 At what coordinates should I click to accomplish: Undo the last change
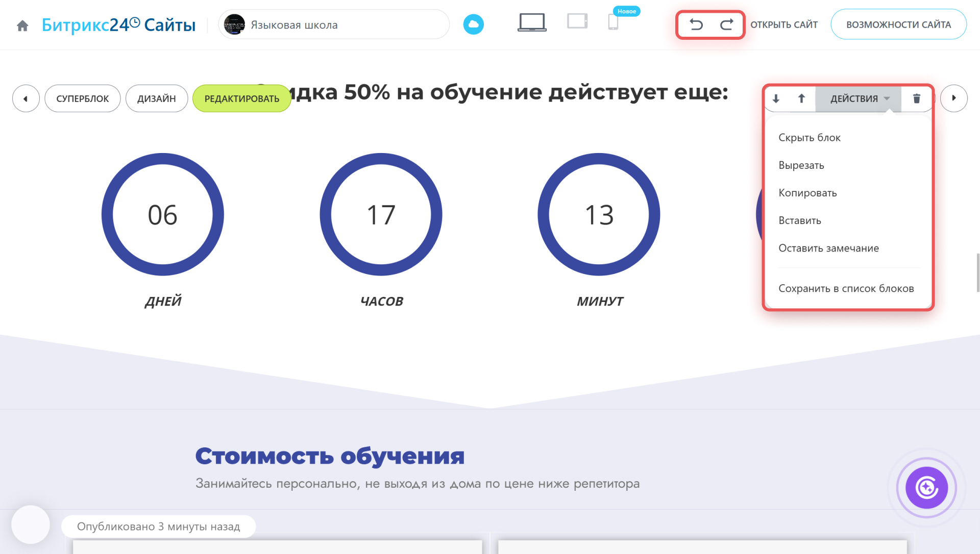click(696, 24)
